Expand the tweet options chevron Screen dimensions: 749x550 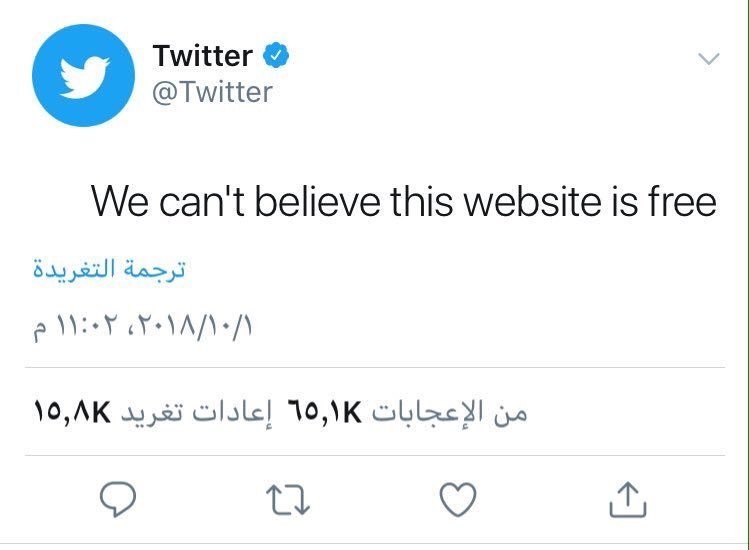[x=708, y=59]
